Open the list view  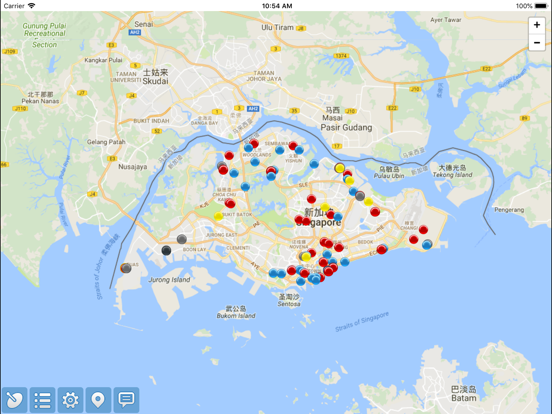(x=42, y=400)
